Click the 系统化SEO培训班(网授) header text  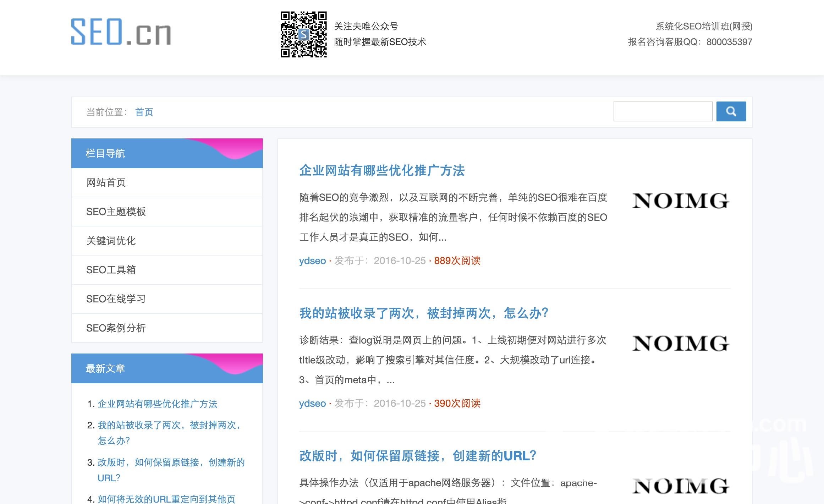pos(704,26)
